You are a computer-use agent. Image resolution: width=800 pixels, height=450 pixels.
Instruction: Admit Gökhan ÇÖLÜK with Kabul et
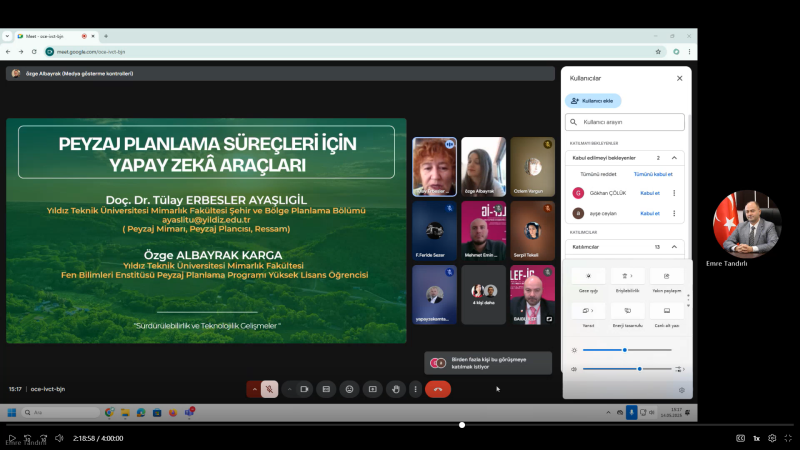pyautogui.click(x=650, y=193)
